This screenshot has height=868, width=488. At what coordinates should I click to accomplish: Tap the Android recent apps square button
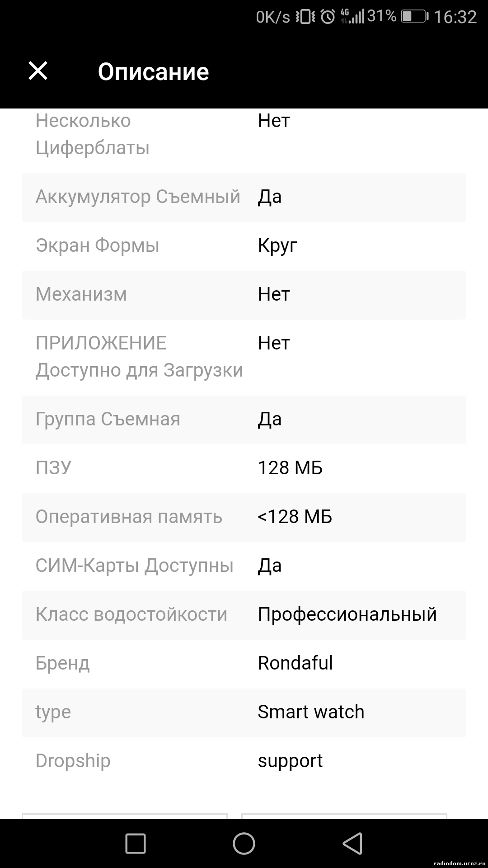click(x=135, y=844)
